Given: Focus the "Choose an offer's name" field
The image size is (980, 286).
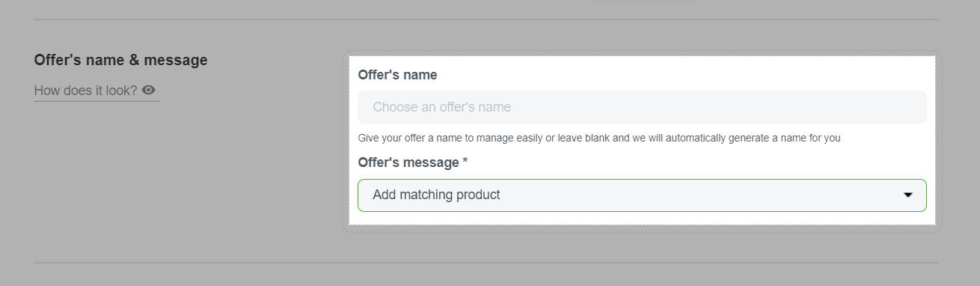Looking at the screenshot, I should (642, 107).
